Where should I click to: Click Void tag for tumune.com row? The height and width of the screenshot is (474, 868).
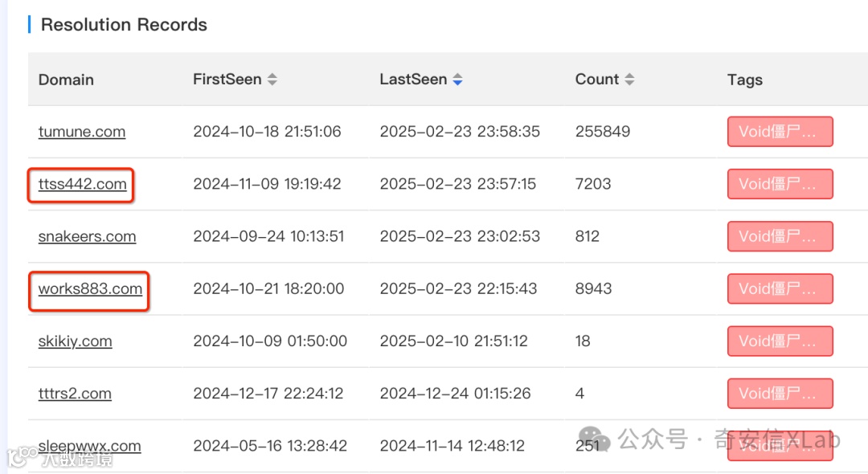[x=780, y=132]
